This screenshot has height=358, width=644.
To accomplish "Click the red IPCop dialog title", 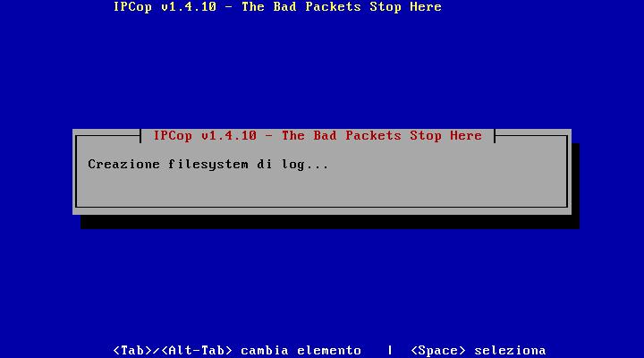I will tap(318, 136).
